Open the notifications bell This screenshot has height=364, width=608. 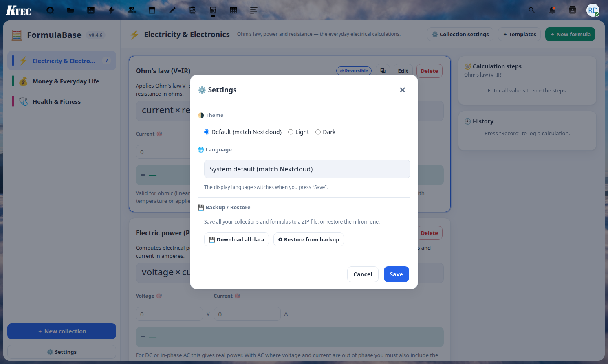[552, 10]
